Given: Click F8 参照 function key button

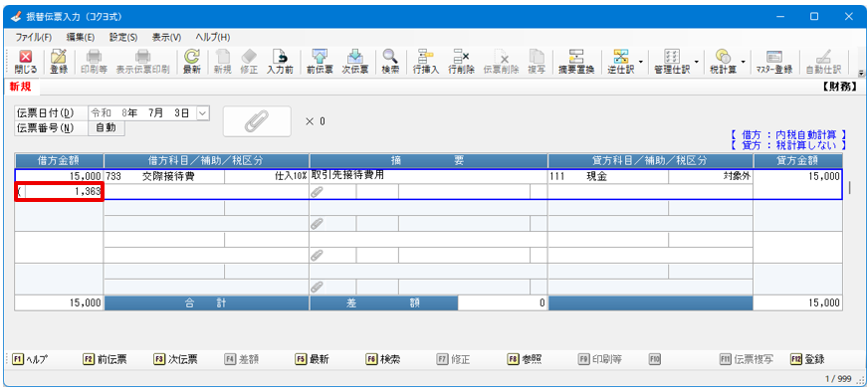Looking at the screenshot, I should tap(525, 359).
